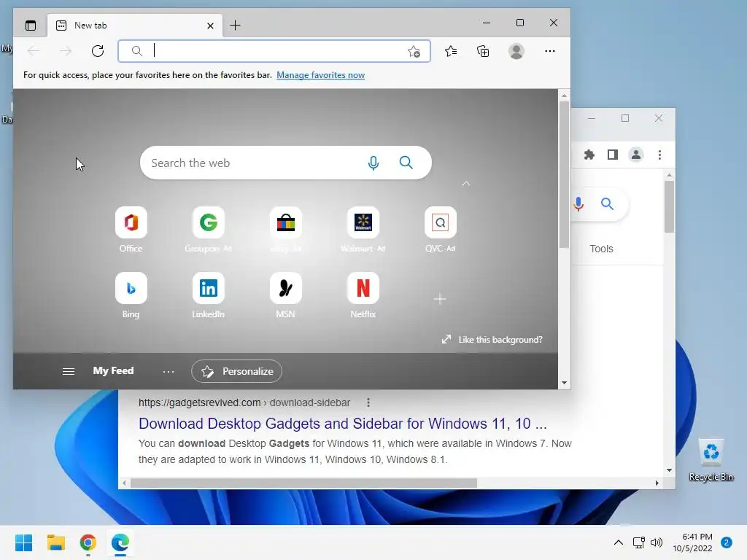The width and height of the screenshot is (747, 560).
Task: Open volume control in tray
Action: 657,542
